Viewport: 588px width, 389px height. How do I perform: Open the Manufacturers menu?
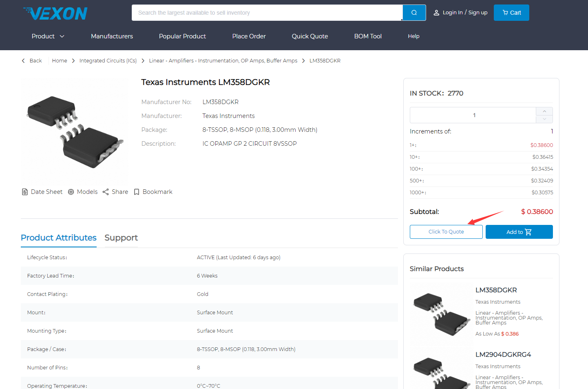click(112, 36)
